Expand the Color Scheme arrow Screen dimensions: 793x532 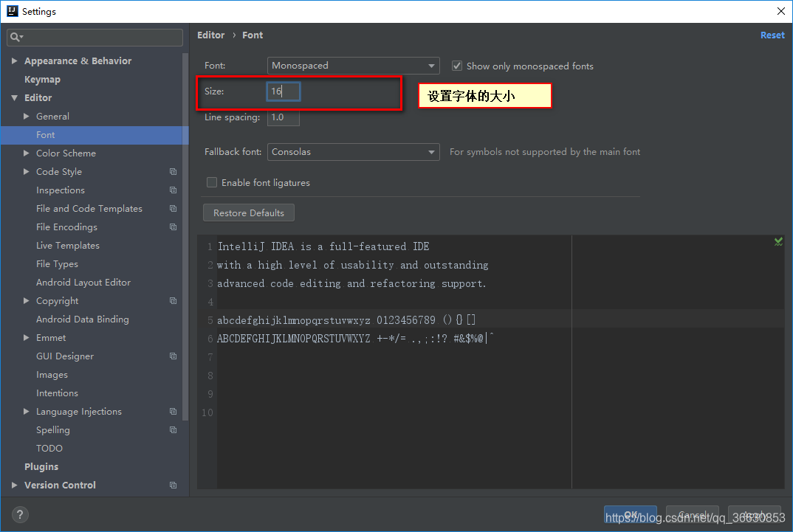(27, 153)
